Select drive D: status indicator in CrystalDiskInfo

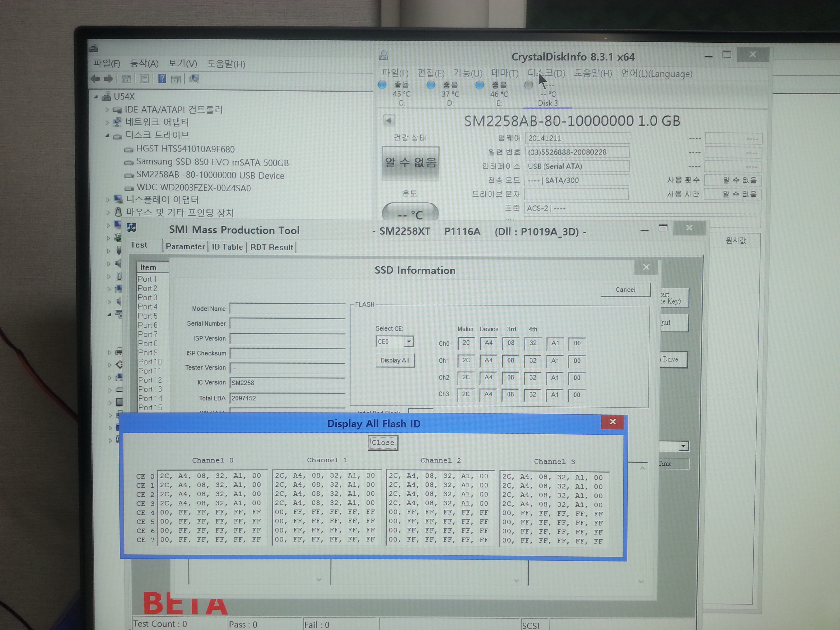pyautogui.click(x=431, y=85)
